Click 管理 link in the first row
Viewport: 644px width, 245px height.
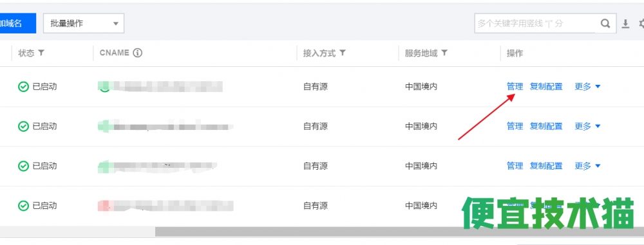pyautogui.click(x=515, y=87)
